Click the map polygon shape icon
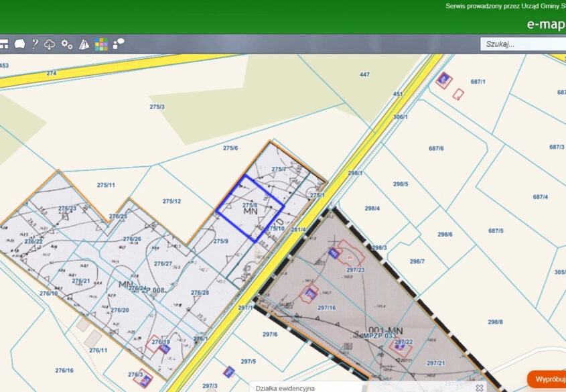Viewport: 566px width, 392px height. [19, 44]
